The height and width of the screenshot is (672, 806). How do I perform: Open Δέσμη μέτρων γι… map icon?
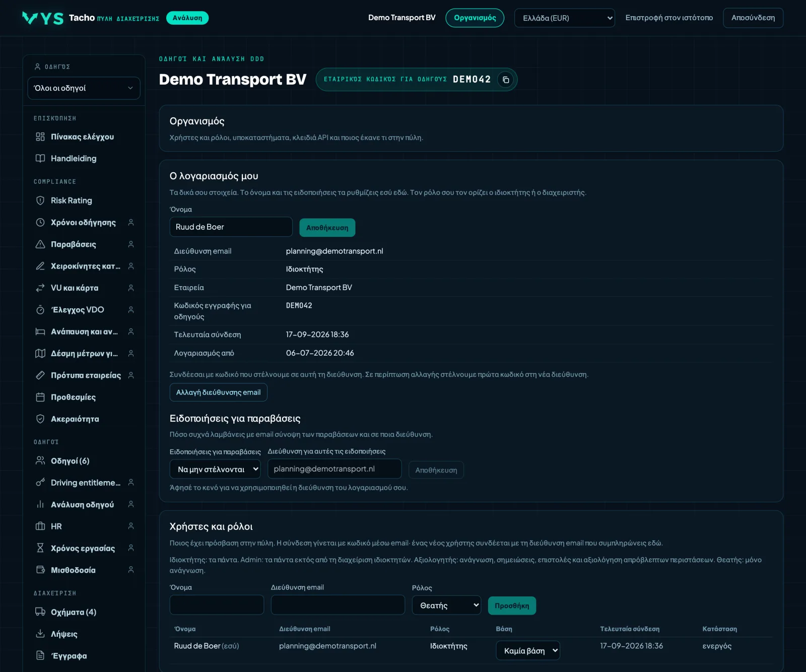point(40,353)
